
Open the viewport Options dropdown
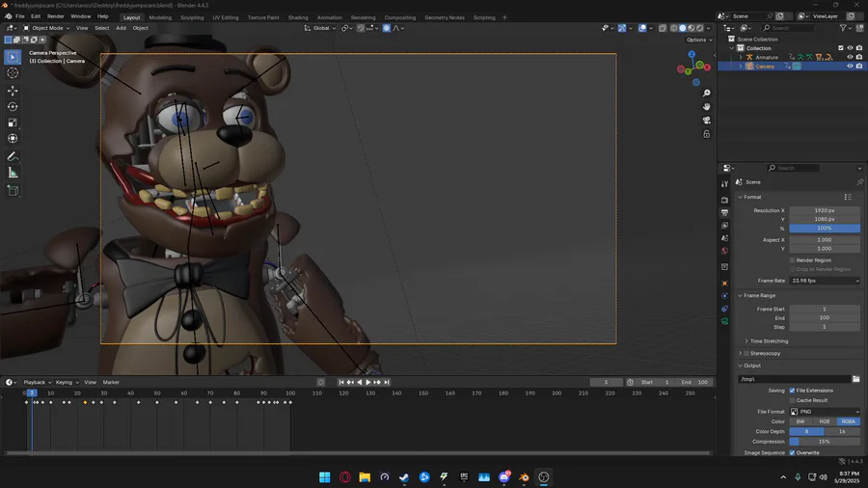[699, 40]
